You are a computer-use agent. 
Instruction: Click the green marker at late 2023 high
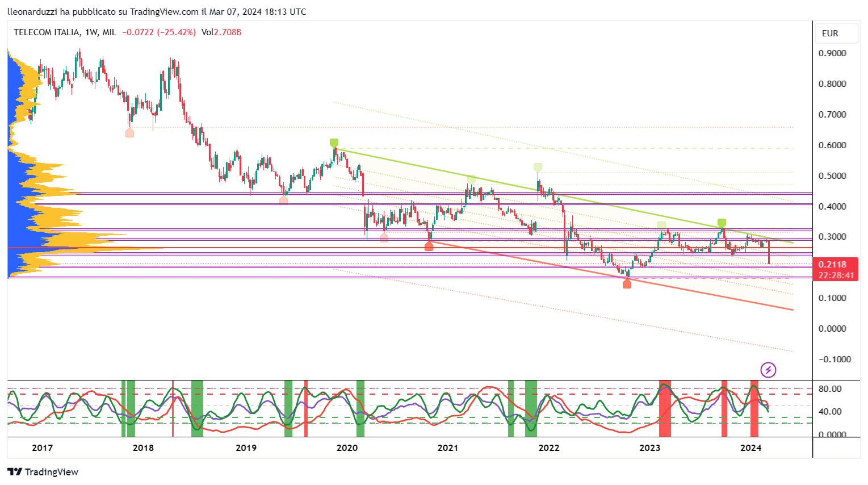click(x=721, y=223)
